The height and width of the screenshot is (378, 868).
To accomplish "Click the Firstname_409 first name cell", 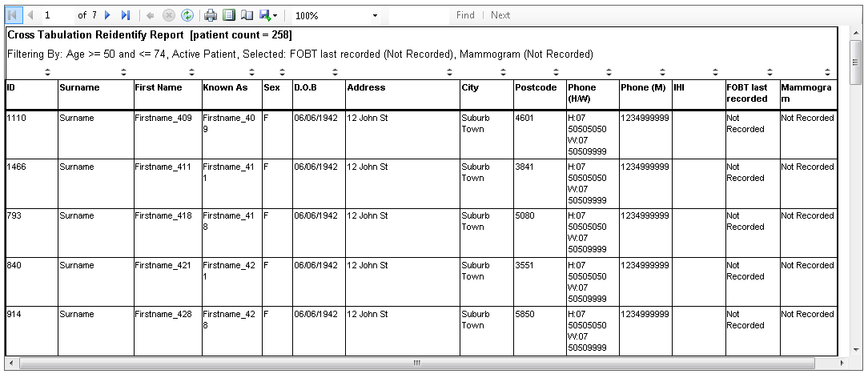I will point(167,135).
